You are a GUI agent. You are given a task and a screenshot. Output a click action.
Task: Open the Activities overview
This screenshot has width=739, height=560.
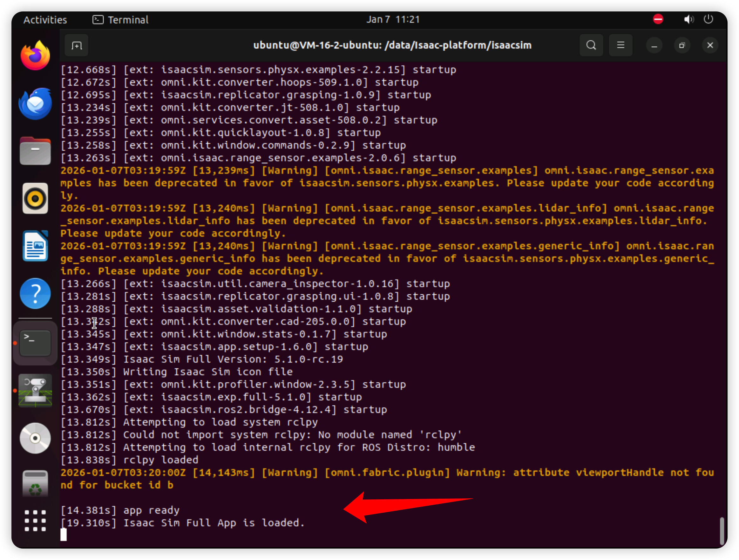[x=45, y=20]
